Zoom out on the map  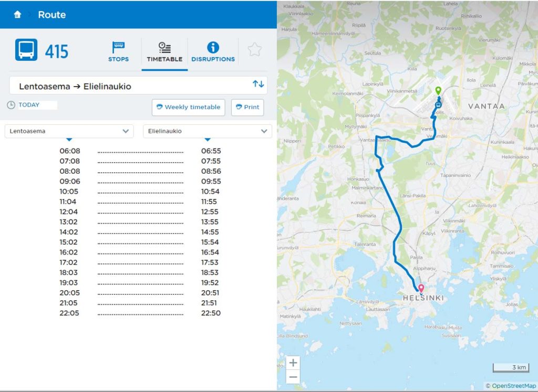[293, 377]
